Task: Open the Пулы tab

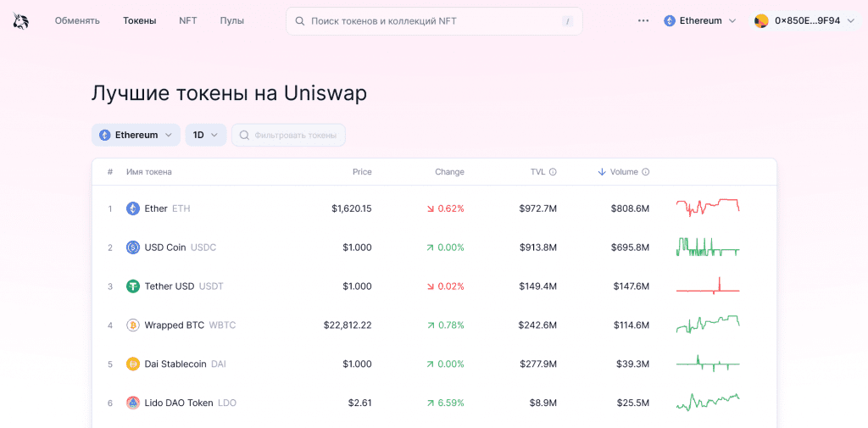Action: [232, 21]
